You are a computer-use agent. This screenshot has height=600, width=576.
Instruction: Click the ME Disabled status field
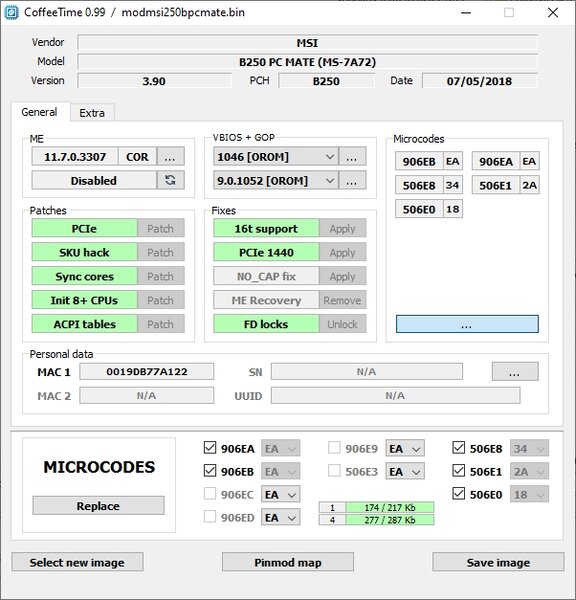(94, 180)
